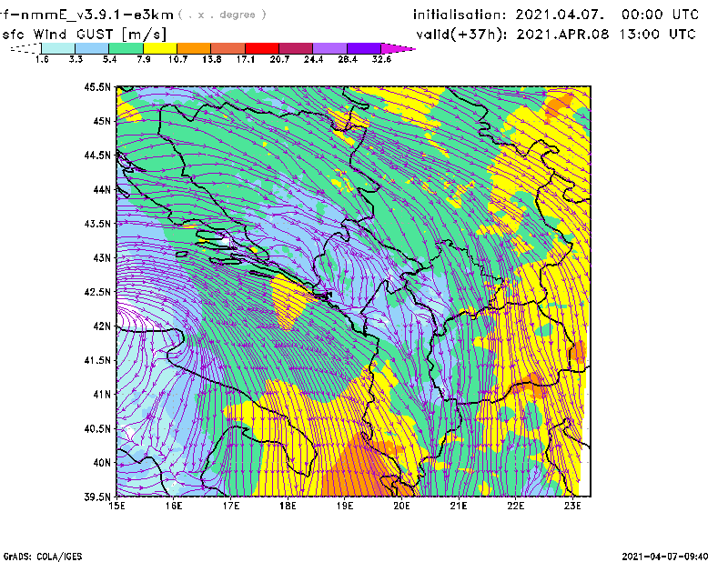Click the '44.5N' latitude label
This screenshot has width=728, height=562.
(97, 155)
